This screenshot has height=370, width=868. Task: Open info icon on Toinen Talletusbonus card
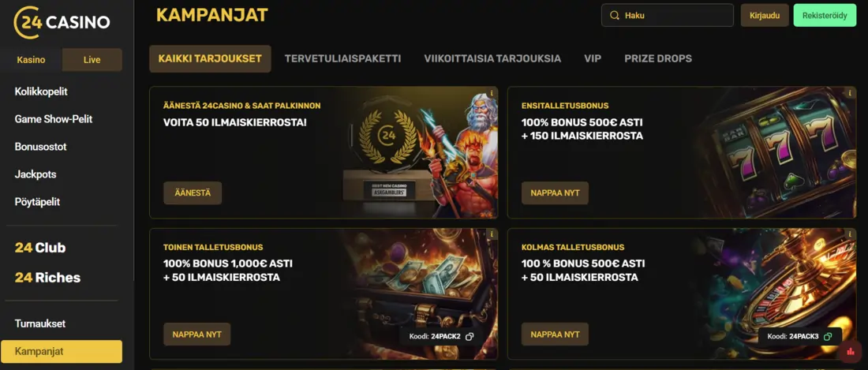click(492, 234)
